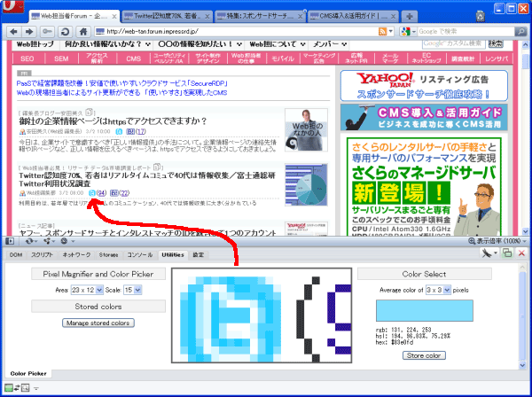Switch to the 特集:スポンサードサーチ tab
Viewport: 532px width, 397px height.
tap(260, 16)
